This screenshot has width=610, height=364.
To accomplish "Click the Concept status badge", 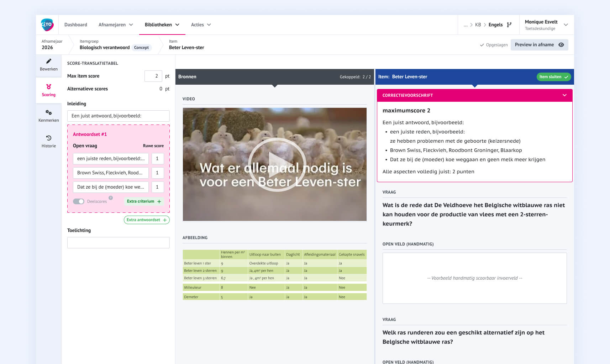I will [x=141, y=48].
